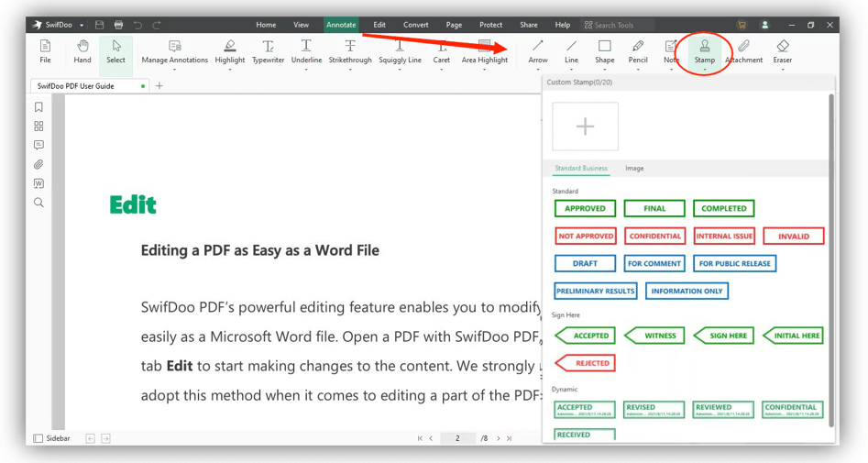Choose the Squiggly Line tool
This screenshot has height=463, width=868.
400,51
